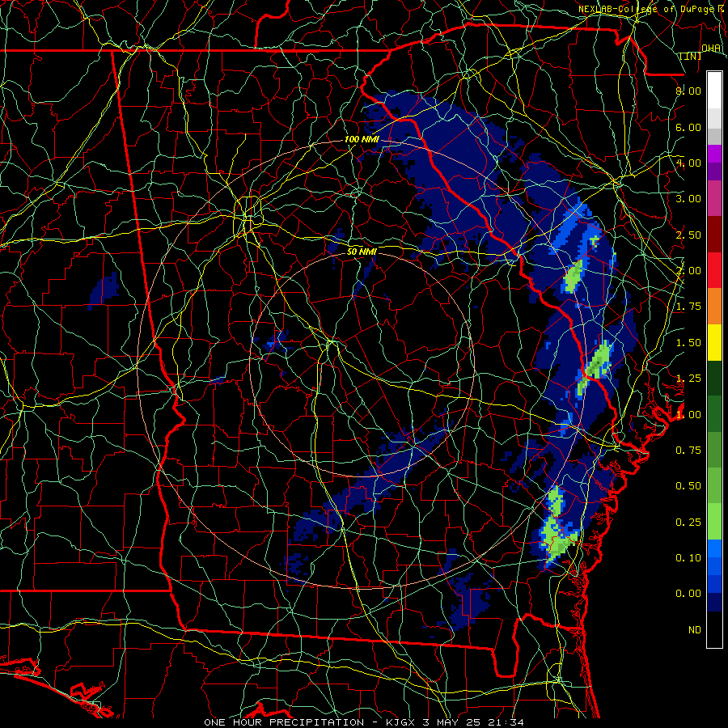Click the '0.50' legend value
728x728 pixels.
[x=688, y=486]
